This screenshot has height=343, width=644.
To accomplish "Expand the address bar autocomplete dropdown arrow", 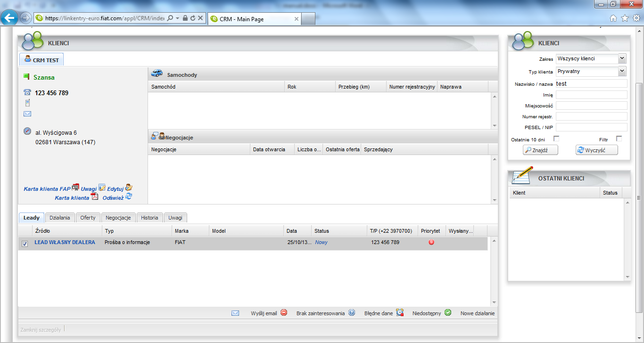I will [177, 18].
